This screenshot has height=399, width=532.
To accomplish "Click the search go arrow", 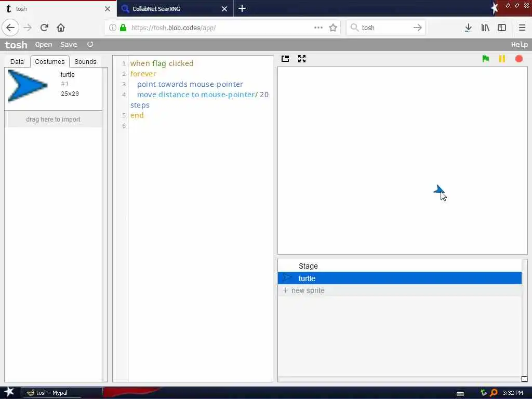I will click(418, 28).
